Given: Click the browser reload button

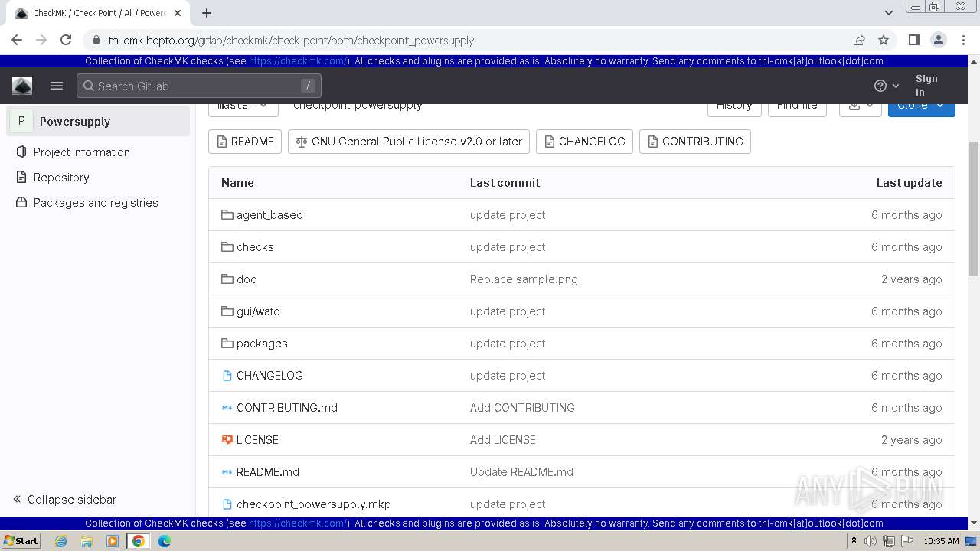Looking at the screenshot, I should pyautogui.click(x=66, y=40).
